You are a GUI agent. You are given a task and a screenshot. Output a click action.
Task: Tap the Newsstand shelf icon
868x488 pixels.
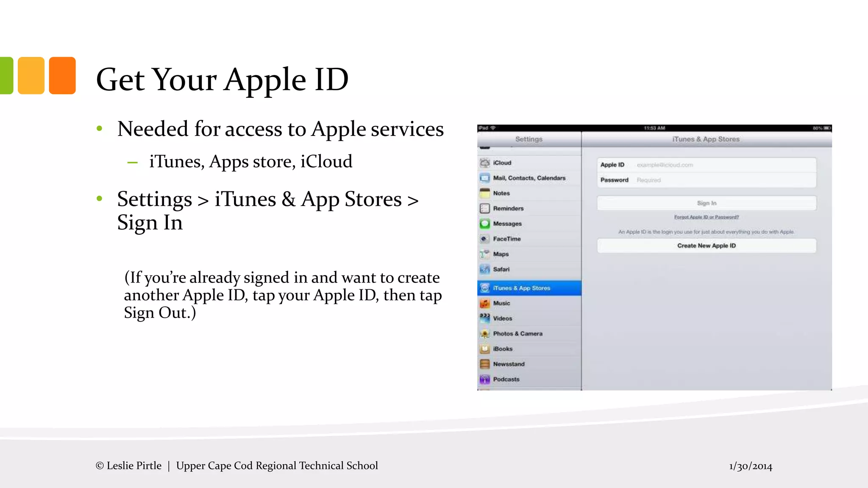pos(485,364)
